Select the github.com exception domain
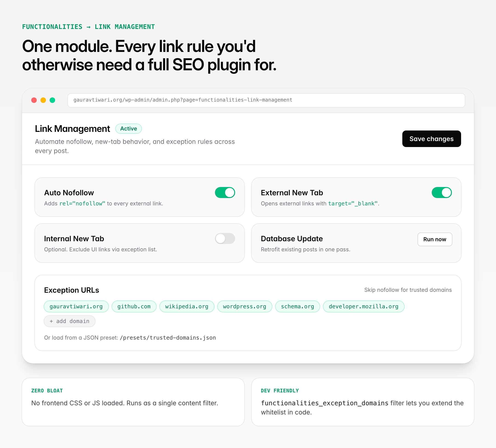496x448 pixels. coord(134,306)
